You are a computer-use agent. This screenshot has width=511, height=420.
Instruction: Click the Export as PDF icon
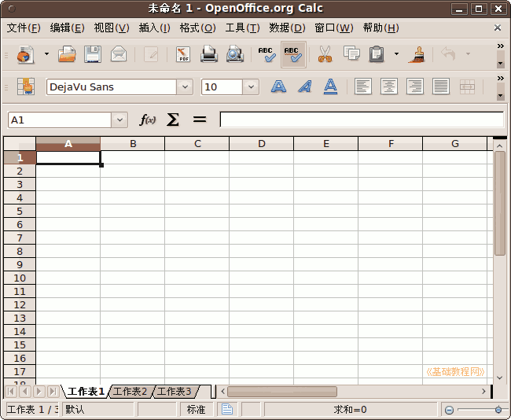[183, 54]
